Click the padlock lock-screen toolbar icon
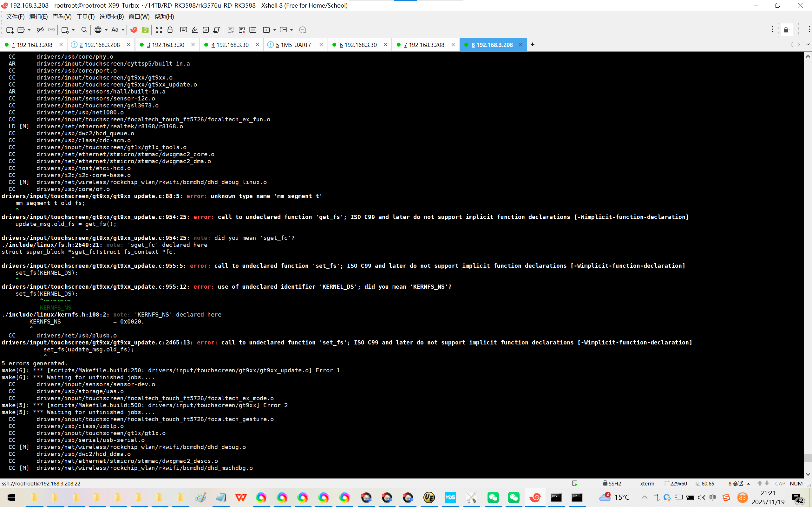Screen dimensions: 812x507 (x=170, y=30)
